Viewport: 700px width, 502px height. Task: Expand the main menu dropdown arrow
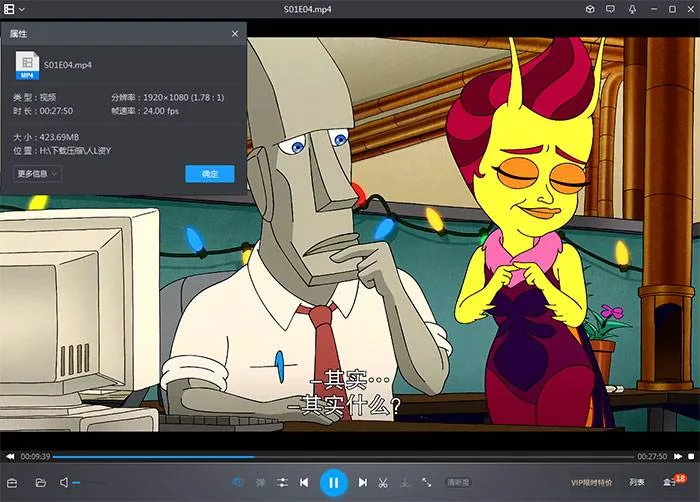click(x=21, y=9)
